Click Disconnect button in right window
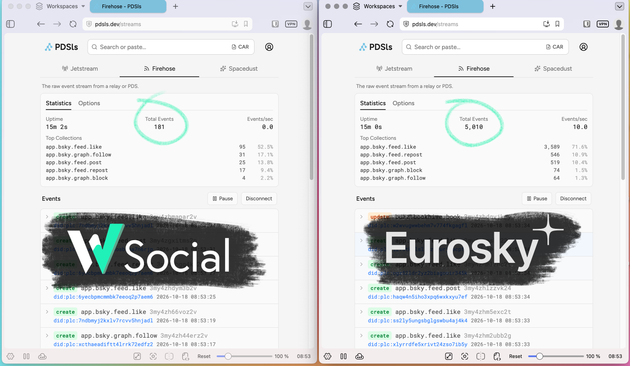This screenshot has width=630, height=366. pos(573,198)
